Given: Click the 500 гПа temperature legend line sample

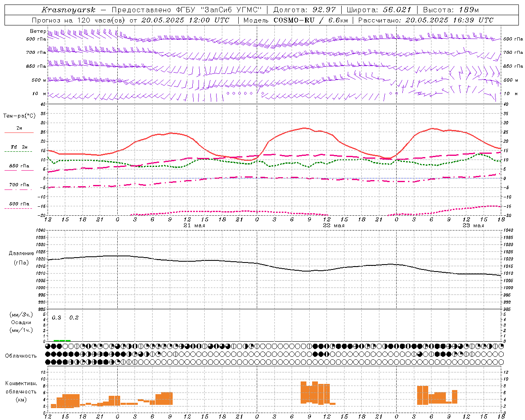Looking at the screenshot, I should (x=19, y=209).
